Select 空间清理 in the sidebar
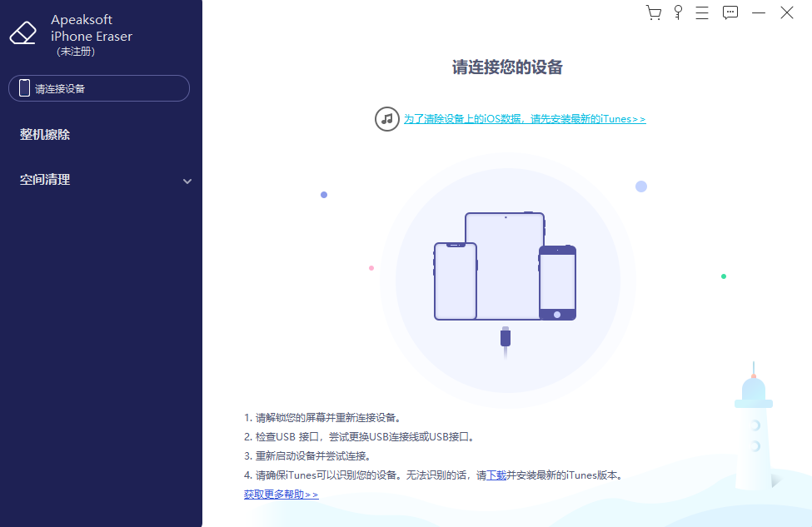The height and width of the screenshot is (527, 812). (45, 180)
